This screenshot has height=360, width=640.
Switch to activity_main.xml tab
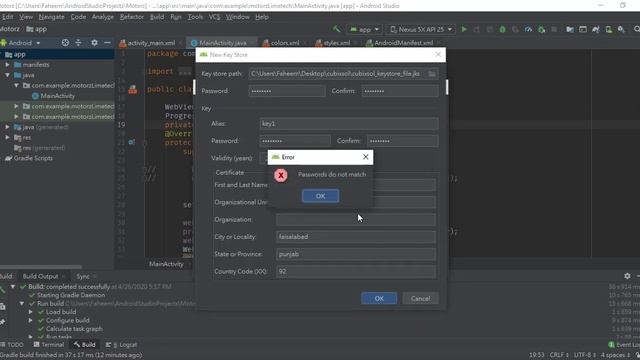click(x=151, y=43)
